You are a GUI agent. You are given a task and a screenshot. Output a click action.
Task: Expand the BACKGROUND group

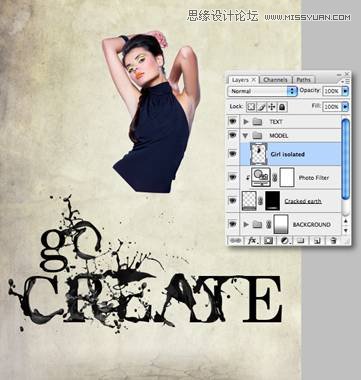click(x=246, y=225)
